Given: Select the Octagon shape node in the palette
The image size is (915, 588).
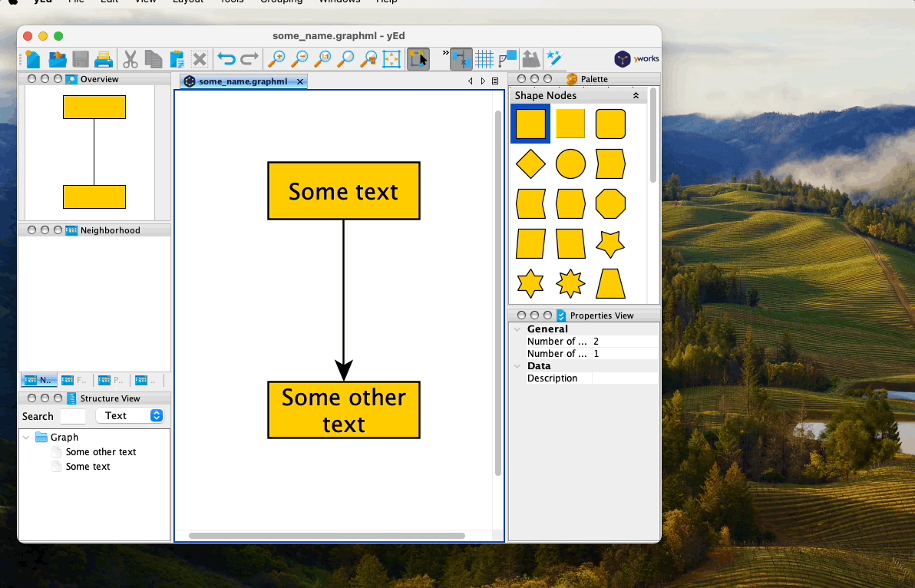Looking at the screenshot, I should pyautogui.click(x=610, y=203).
